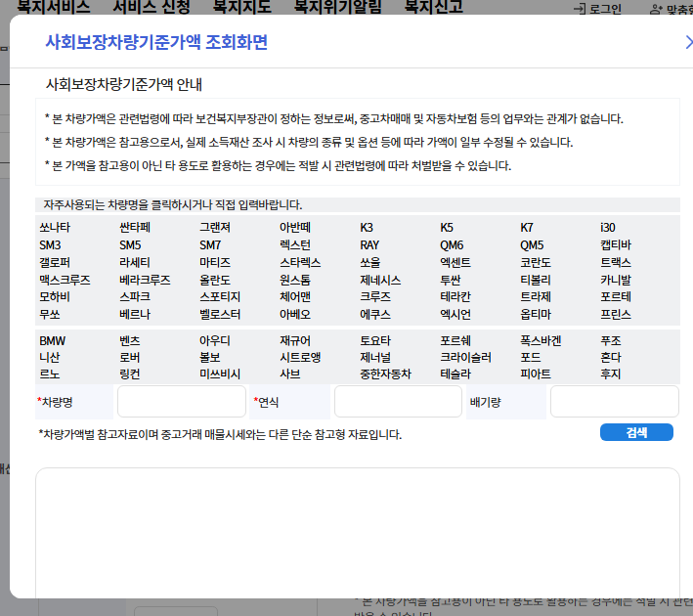The height and width of the screenshot is (616, 693).
Task: Click 코란도 in vehicle list
Action: [x=536, y=262]
